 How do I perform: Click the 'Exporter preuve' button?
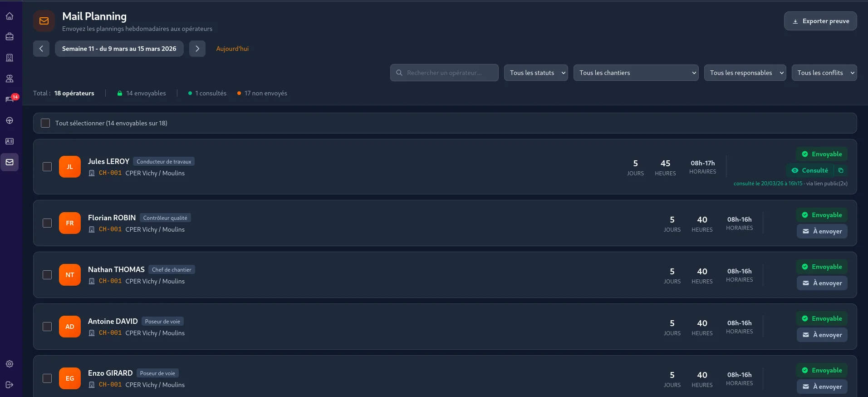coord(820,21)
